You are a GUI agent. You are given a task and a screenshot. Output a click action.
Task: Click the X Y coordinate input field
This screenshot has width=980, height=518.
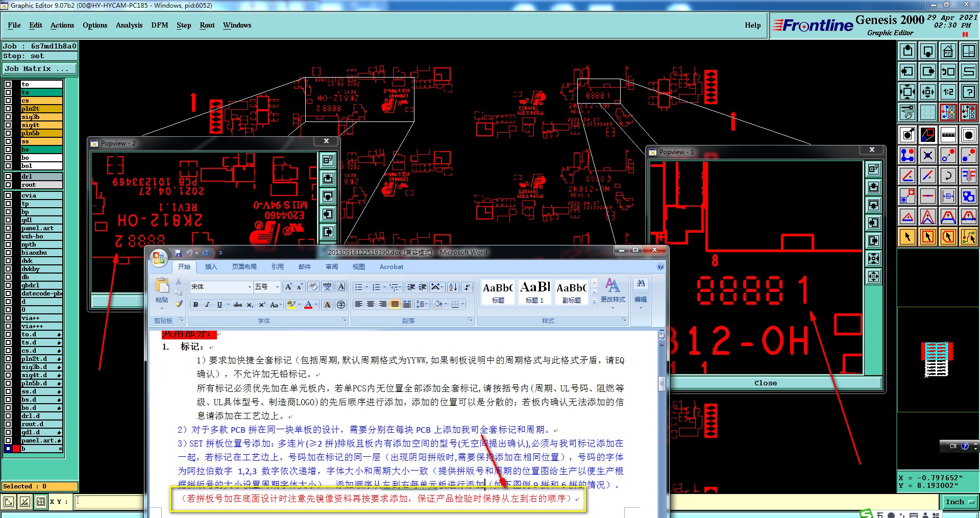click(x=109, y=502)
